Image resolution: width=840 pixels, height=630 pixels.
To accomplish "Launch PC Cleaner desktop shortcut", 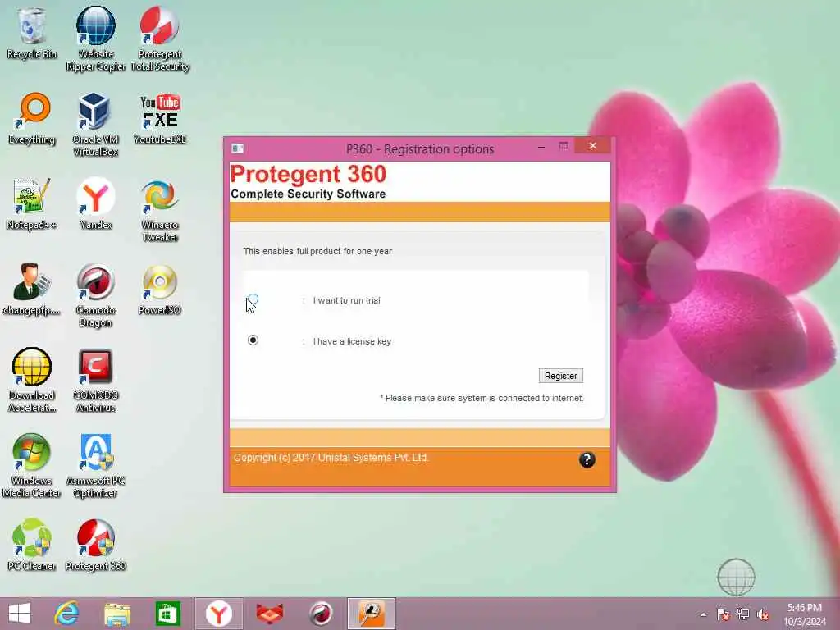I will point(32,545).
